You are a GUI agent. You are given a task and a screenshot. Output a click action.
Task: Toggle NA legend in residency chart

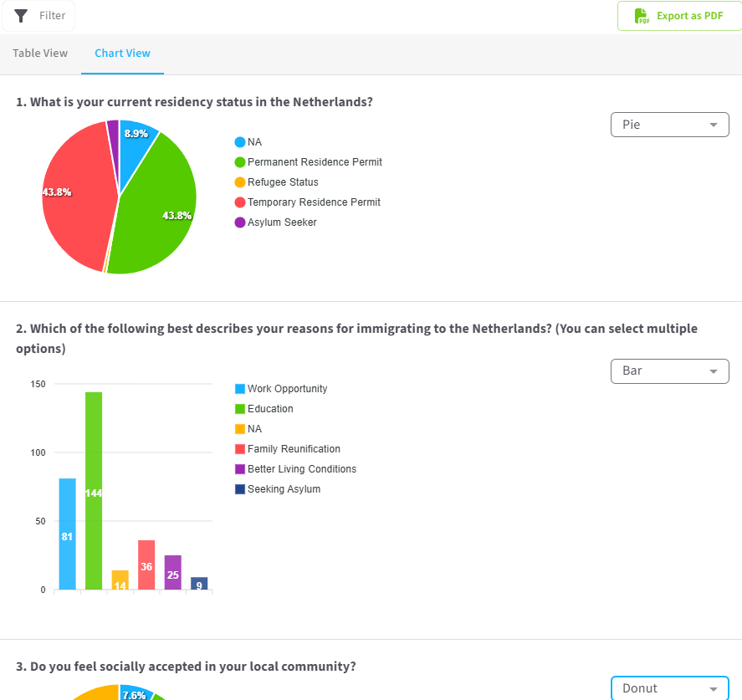point(248,142)
